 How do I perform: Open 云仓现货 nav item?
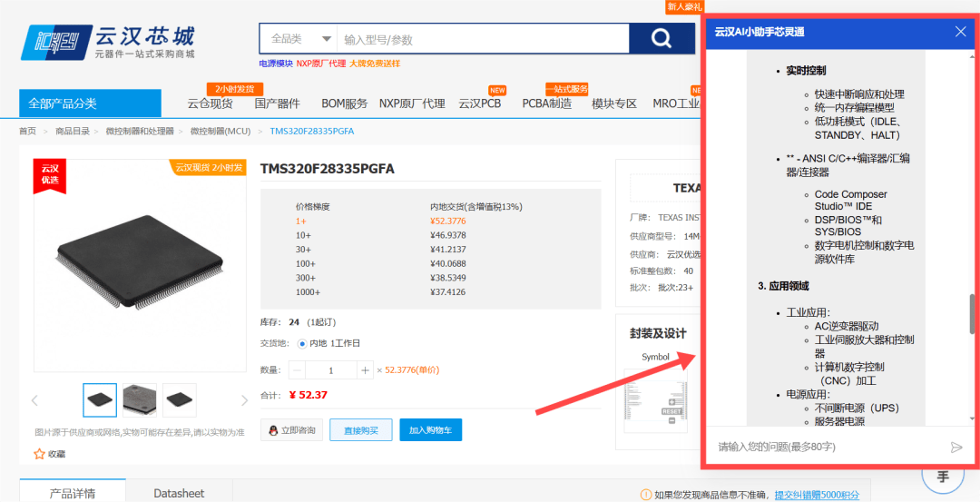pos(210,103)
